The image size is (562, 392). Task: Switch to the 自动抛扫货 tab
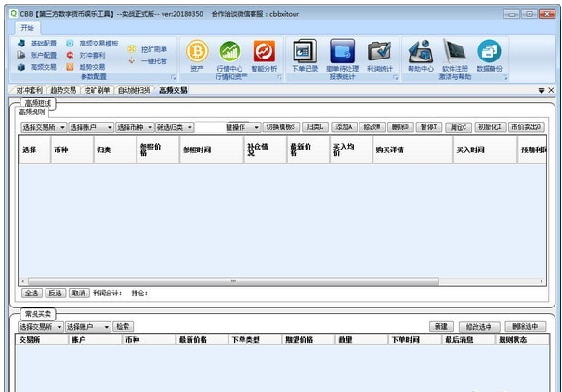pos(134,90)
